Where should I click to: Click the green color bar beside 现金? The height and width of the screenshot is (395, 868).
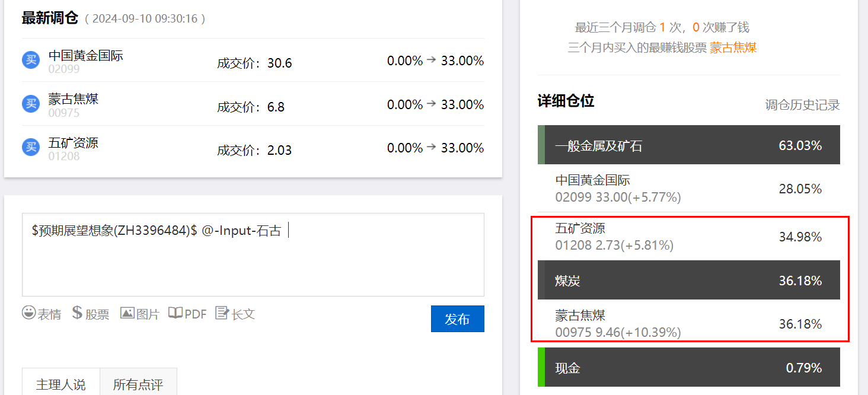541,368
